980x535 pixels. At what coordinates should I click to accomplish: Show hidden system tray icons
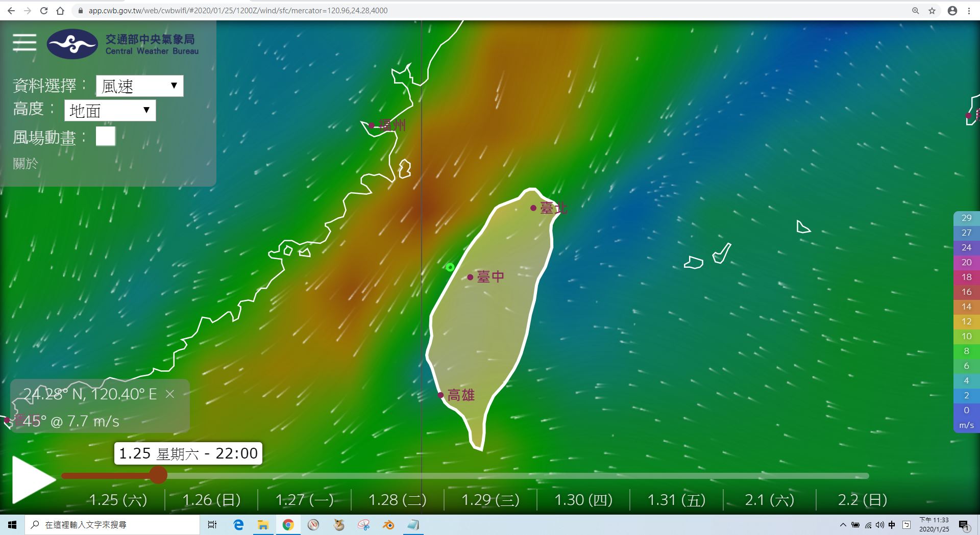843,525
